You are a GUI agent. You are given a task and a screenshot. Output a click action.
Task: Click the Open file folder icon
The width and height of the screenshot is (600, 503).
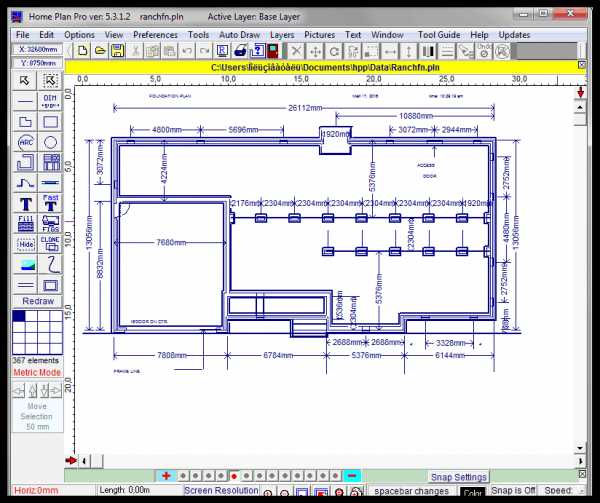pyautogui.click(x=99, y=50)
